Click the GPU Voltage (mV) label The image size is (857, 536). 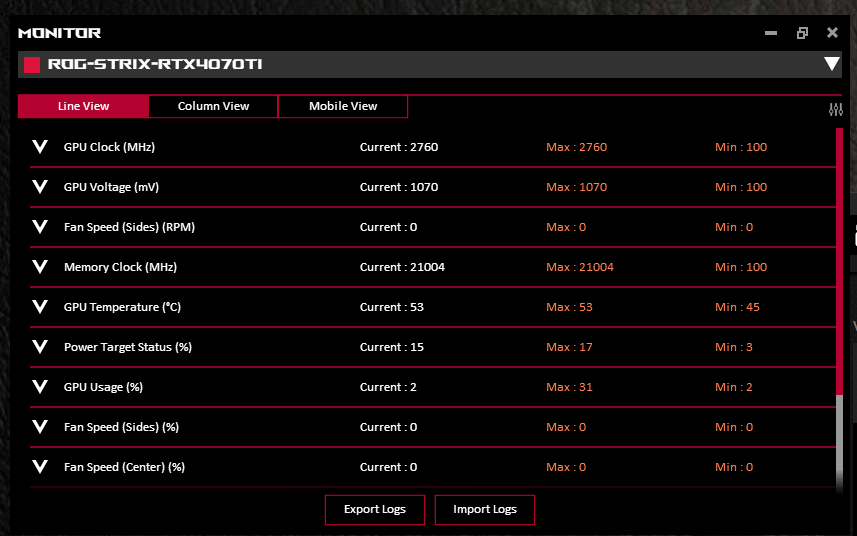point(111,187)
